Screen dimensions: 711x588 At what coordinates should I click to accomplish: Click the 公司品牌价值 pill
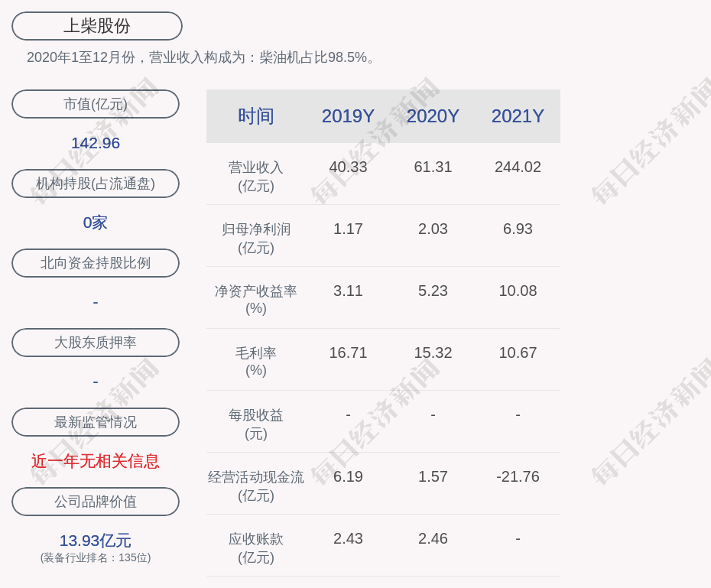96,502
